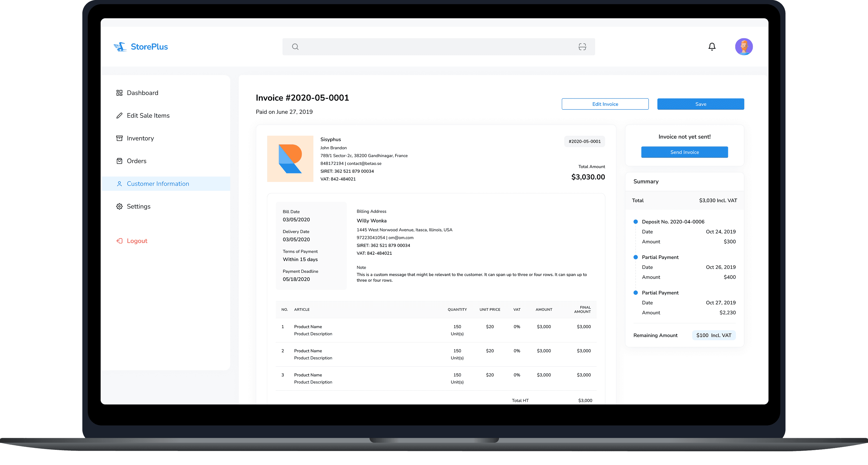This screenshot has width=868, height=465.
Task: Select the Inventory menu entry
Action: (140, 139)
